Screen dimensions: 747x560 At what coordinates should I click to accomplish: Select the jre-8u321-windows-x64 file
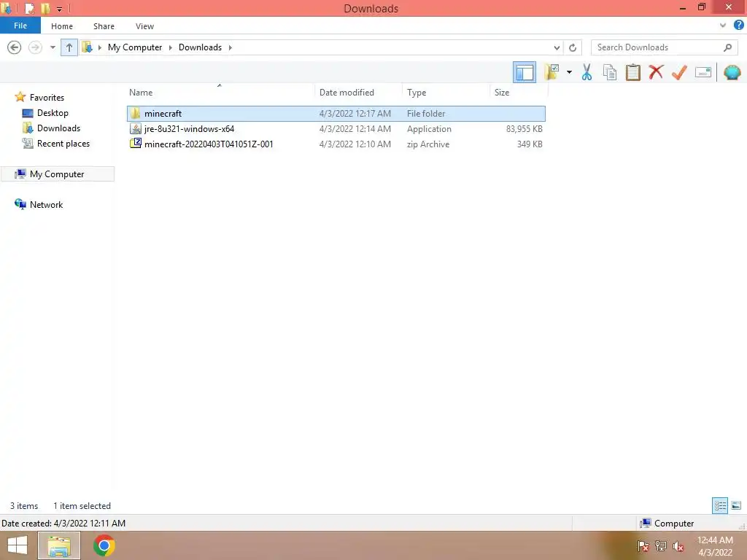click(336, 128)
